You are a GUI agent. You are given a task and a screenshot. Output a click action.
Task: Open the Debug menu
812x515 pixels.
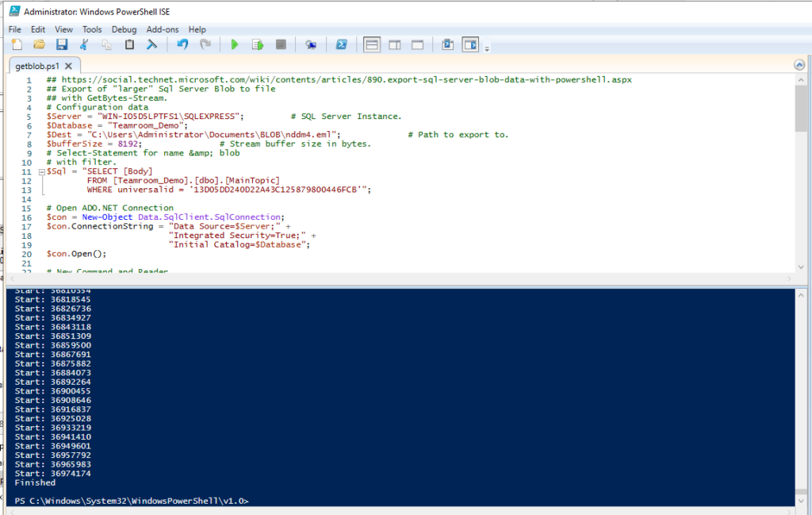[124, 29]
